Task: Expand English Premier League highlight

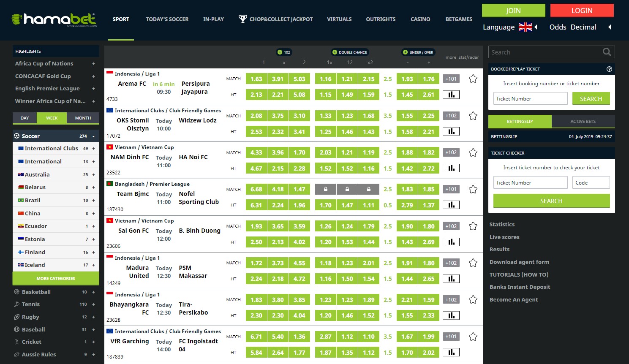Action: point(93,89)
